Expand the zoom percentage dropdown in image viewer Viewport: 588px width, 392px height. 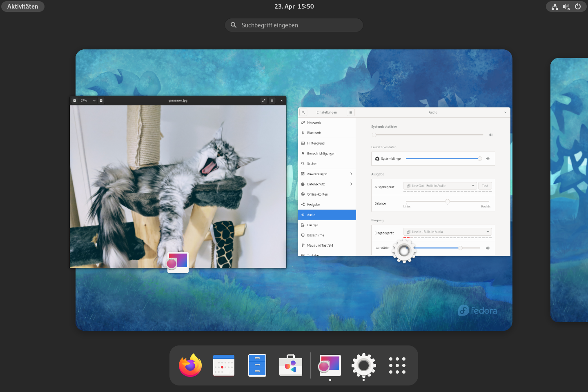pyautogui.click(x=94, y=100)
